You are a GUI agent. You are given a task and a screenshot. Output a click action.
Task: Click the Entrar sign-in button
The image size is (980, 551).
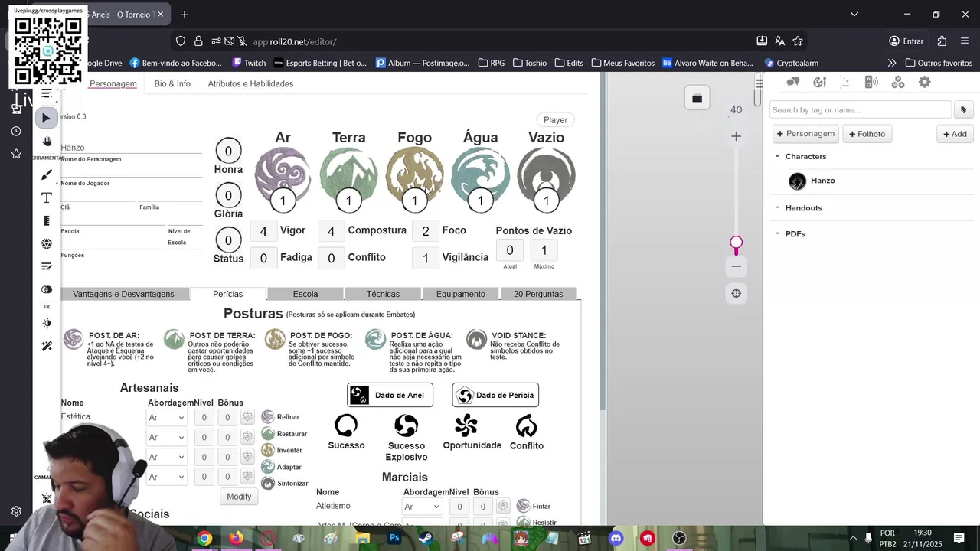click(906, 41)
